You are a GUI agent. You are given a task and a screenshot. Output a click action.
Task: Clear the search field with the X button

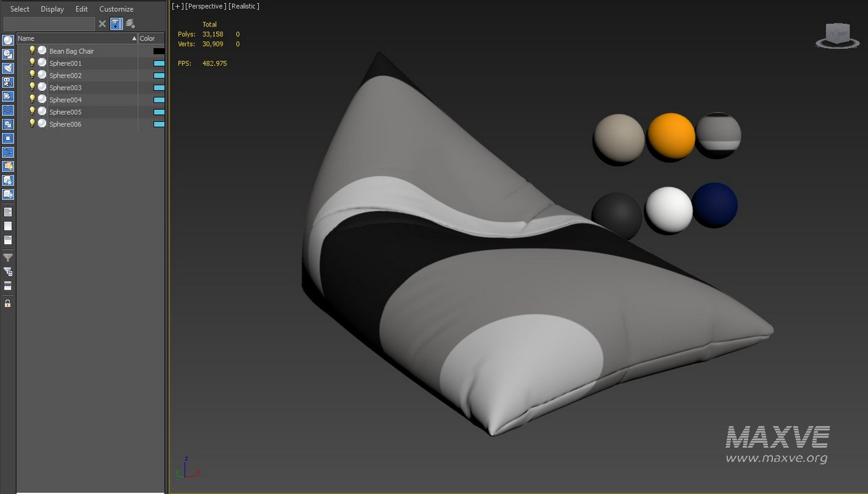click(x=102, y=23)
